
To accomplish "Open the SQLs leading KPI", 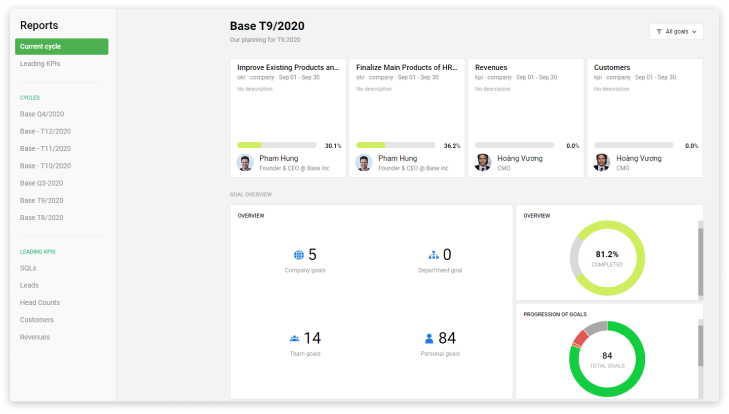I will pyautogui.click(x=28, y=268).
